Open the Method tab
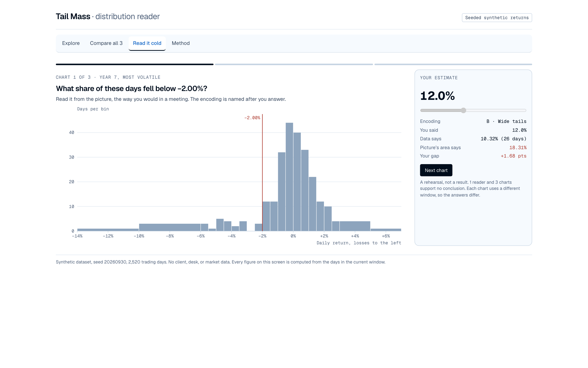The image size is (588, 368). [x=181, y=43]
